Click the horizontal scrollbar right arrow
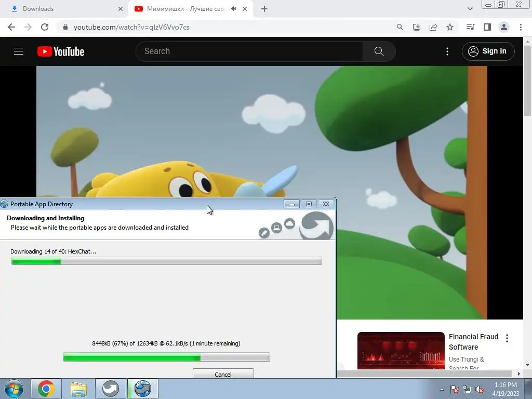The width and height of the screenshot is (532, 399). [x=519, y=374]
